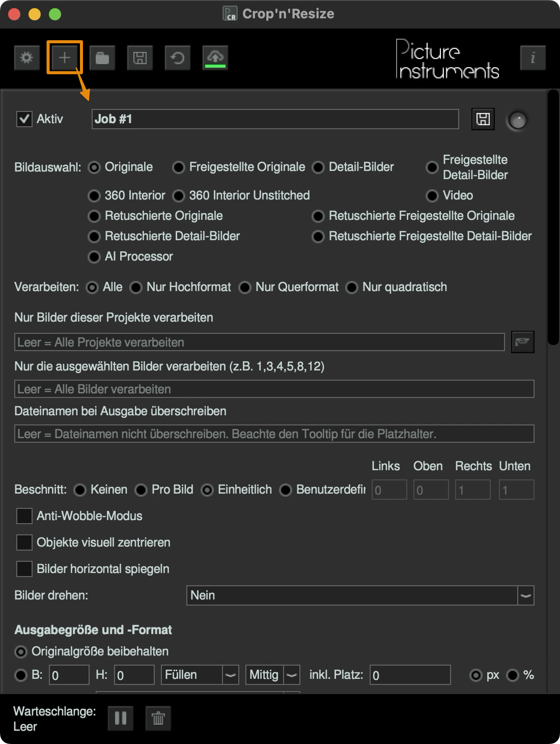Click the hand picker icon beside the Projekte field
This screenshot has width=560, height=744.
pos(522,342)
